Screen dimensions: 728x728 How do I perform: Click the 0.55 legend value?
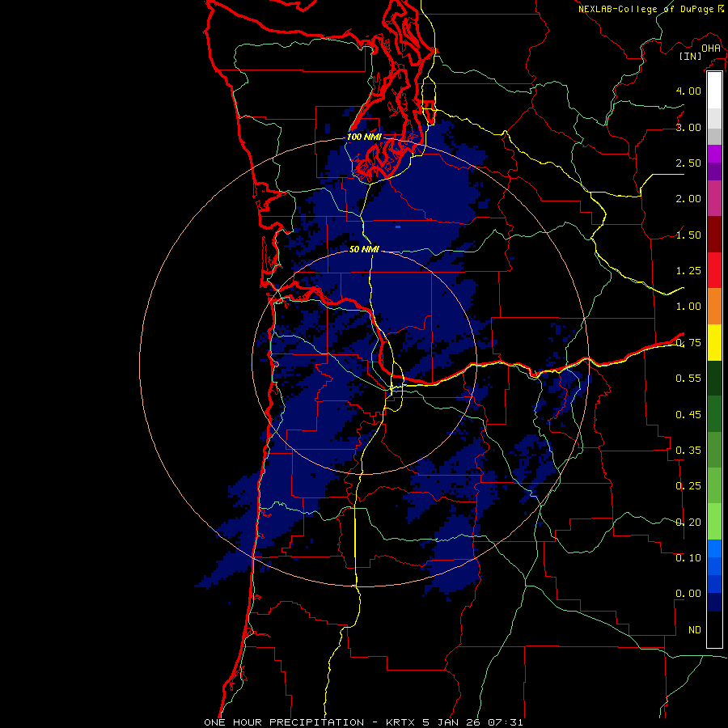[x=688, y=379]
